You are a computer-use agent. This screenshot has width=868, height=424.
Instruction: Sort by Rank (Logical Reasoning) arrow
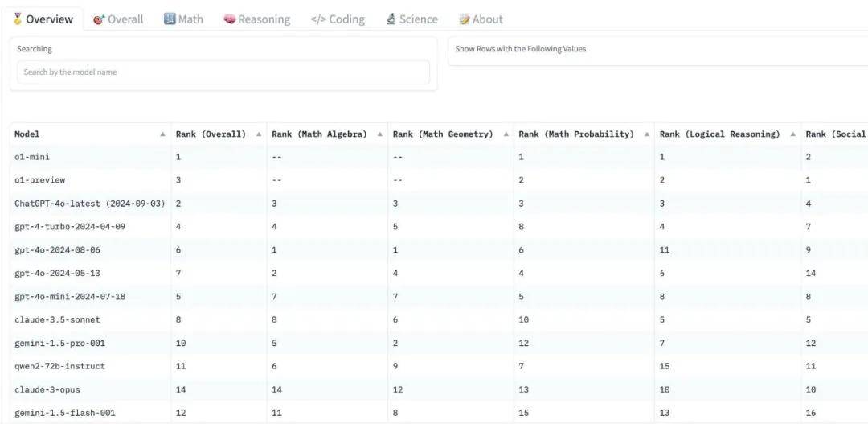[793, 134]
